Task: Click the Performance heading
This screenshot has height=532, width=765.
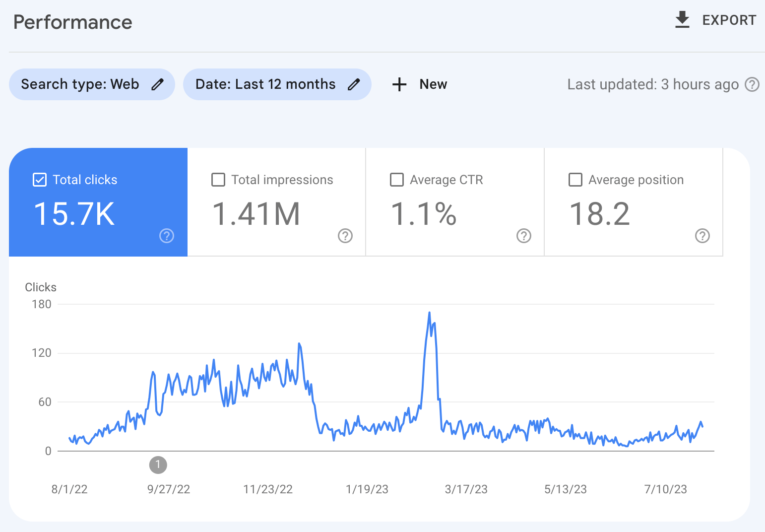Action: tap(72, 22)
